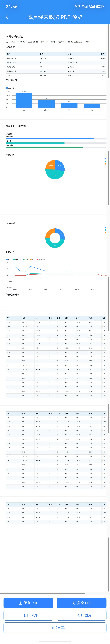
Task: Share the report via 分享 PDF
Action: click(x=82, y=603)
